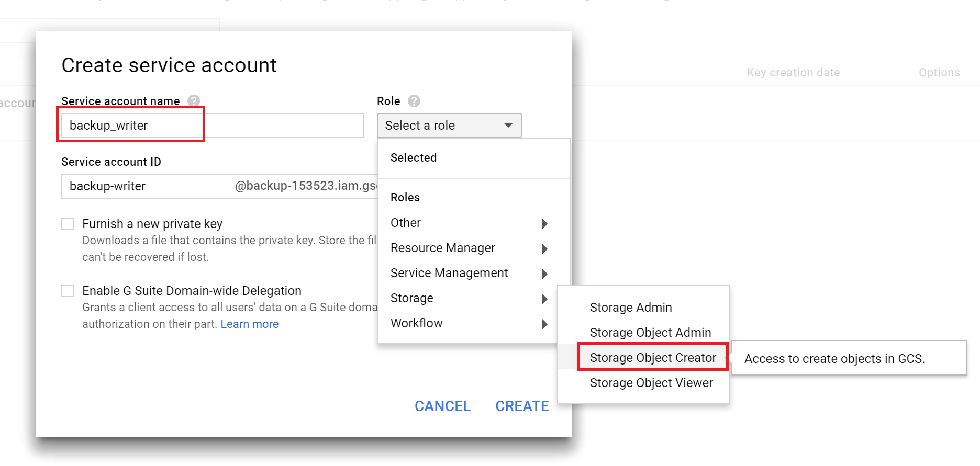Focus the Service account name field

(x=213, y=126)
